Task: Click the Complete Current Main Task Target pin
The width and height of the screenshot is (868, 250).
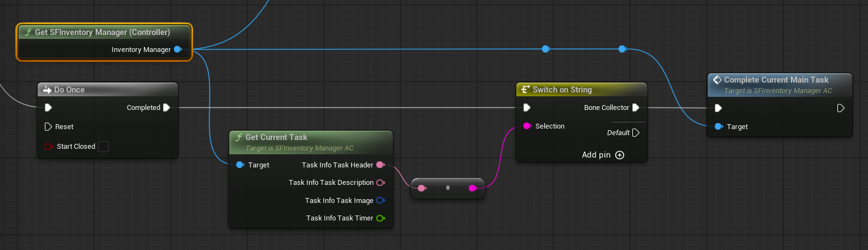Action: [719, 126]
